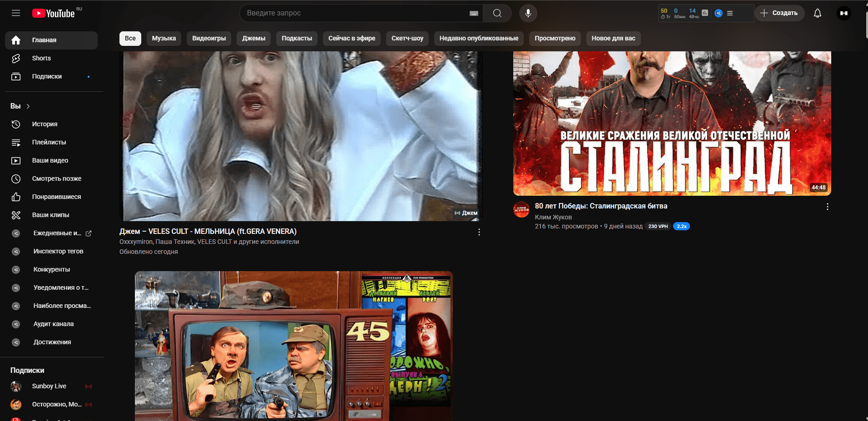Image resolution: width=868 pixels, height=421 pixels.
Task: Click the Плейлисты list icon
Action: tap(16, 142)
